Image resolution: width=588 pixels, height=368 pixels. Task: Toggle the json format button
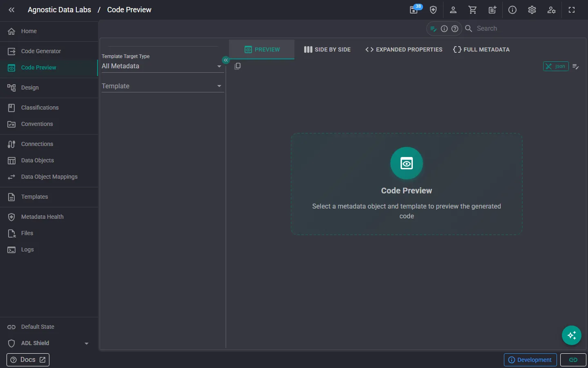click(556, 66)
